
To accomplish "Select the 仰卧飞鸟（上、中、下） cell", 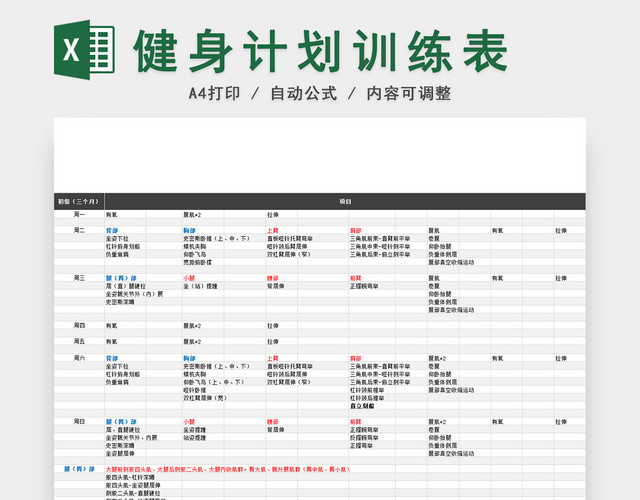I will coord(214,382).
